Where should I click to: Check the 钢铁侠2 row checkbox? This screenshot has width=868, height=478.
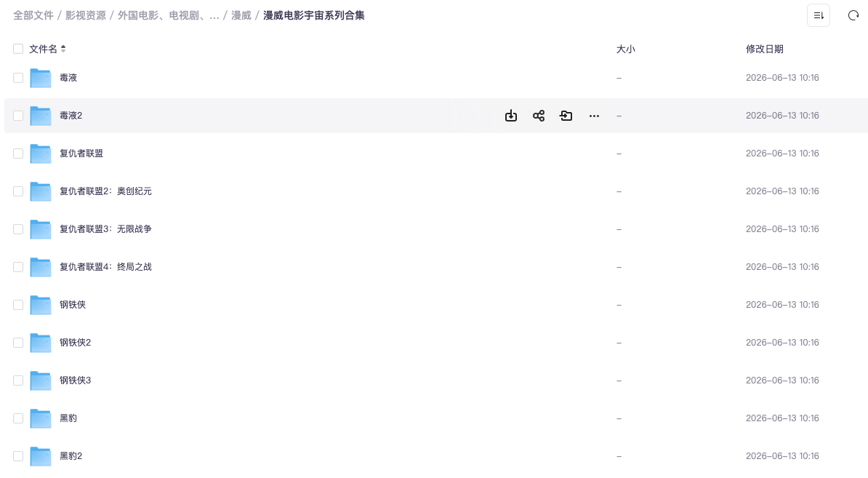[x=18, y=343]
